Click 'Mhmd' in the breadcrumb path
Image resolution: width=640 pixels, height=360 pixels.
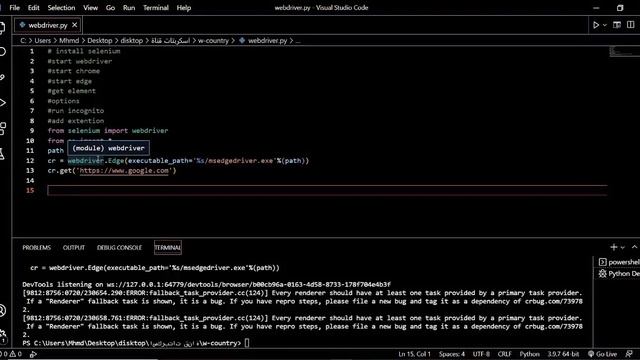pos(69,40)
